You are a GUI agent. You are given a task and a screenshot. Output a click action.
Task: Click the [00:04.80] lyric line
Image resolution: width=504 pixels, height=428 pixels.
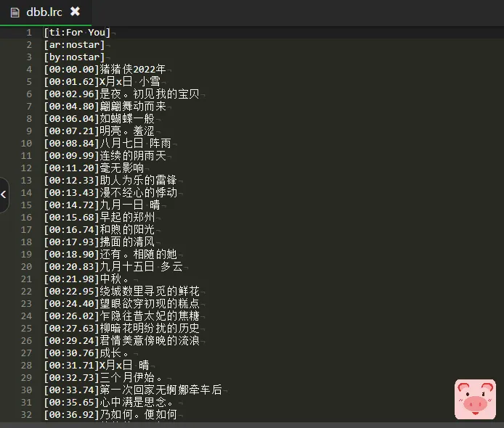[105, 107]
